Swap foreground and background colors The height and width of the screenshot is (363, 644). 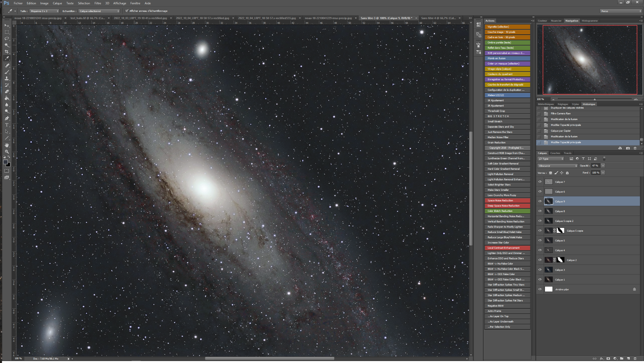[x=9, y=157]
